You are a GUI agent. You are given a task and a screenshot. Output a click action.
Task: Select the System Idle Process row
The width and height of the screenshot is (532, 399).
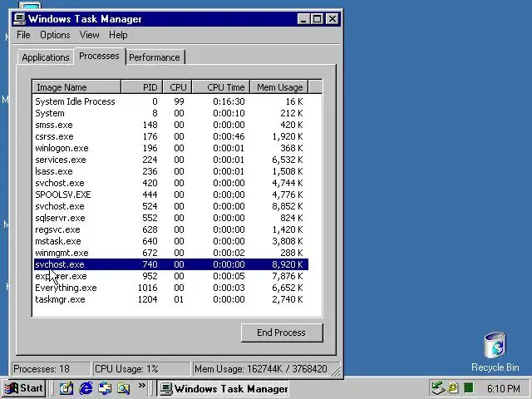tap(171, 101)
